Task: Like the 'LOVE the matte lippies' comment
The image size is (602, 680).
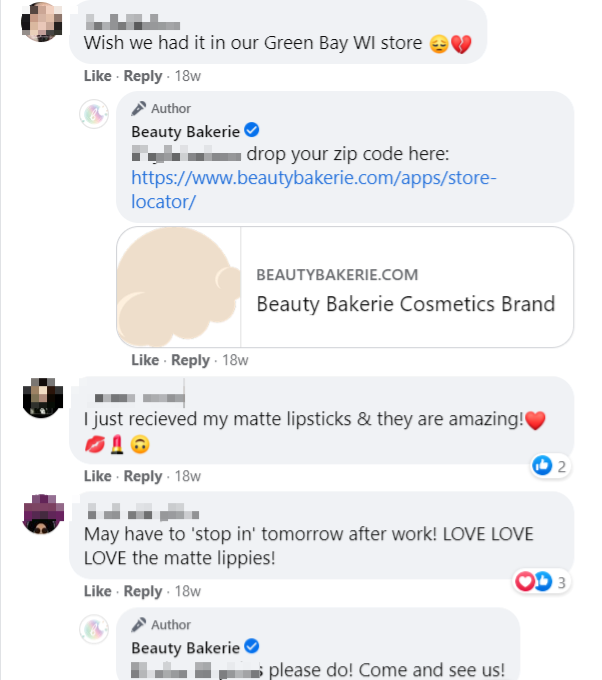Action: click(97, 591)
